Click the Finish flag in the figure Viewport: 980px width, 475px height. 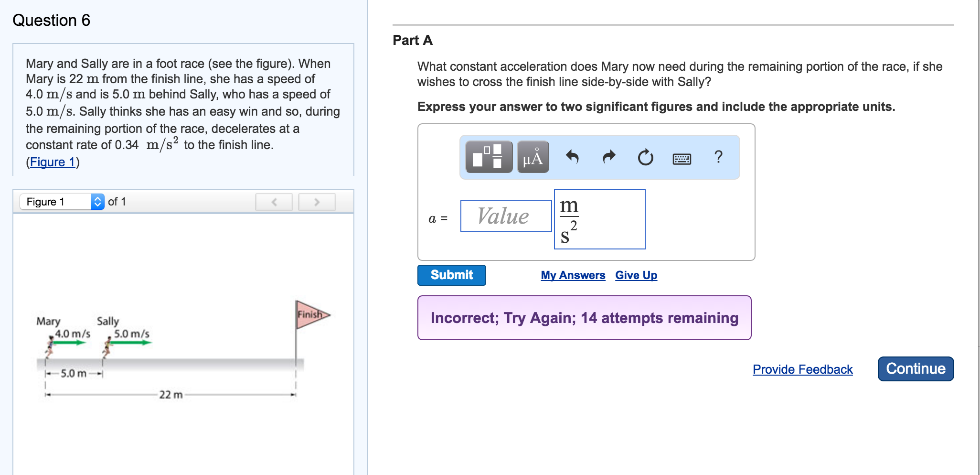tap(310, 314)
